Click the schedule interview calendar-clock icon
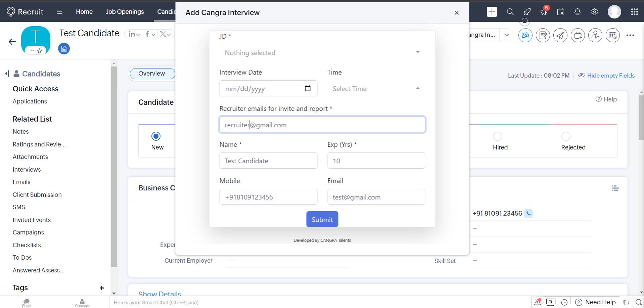 pos(613,35)
